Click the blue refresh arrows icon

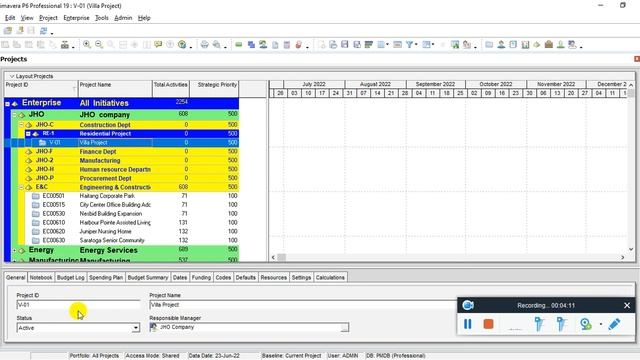point(43,31)
